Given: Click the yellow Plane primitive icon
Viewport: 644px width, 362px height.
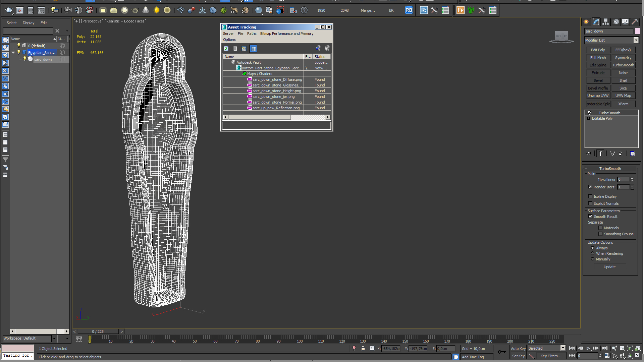Looking at the screenshot, I should point(103,10).
